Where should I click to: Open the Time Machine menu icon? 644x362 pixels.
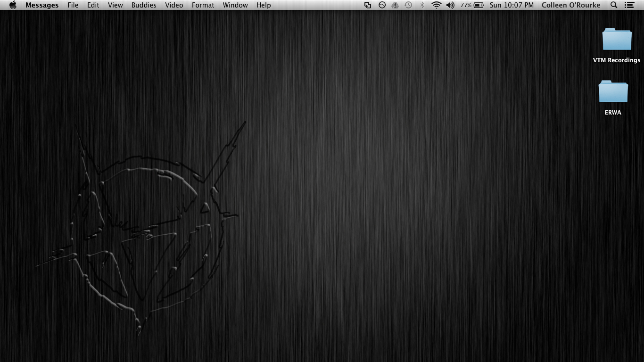point(408,5)
